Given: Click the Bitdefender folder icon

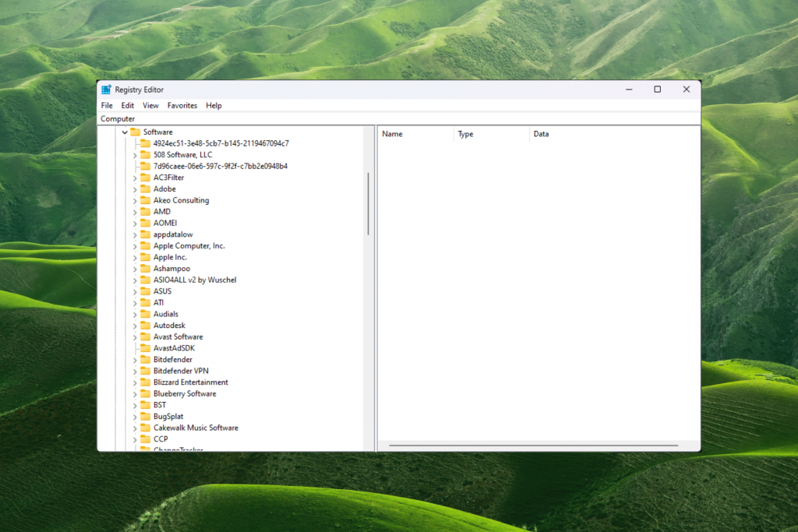Looking at the screenshot, I should click(x=146, y=360).
